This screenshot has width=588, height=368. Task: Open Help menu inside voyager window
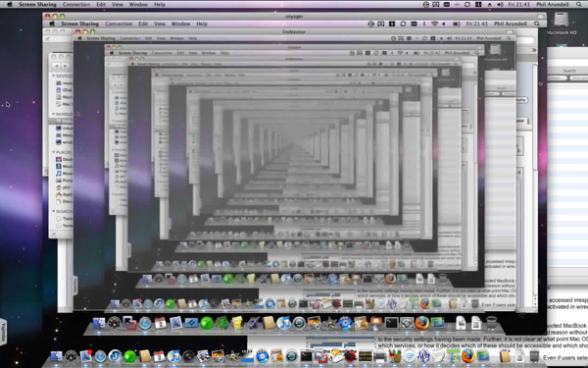202,24
